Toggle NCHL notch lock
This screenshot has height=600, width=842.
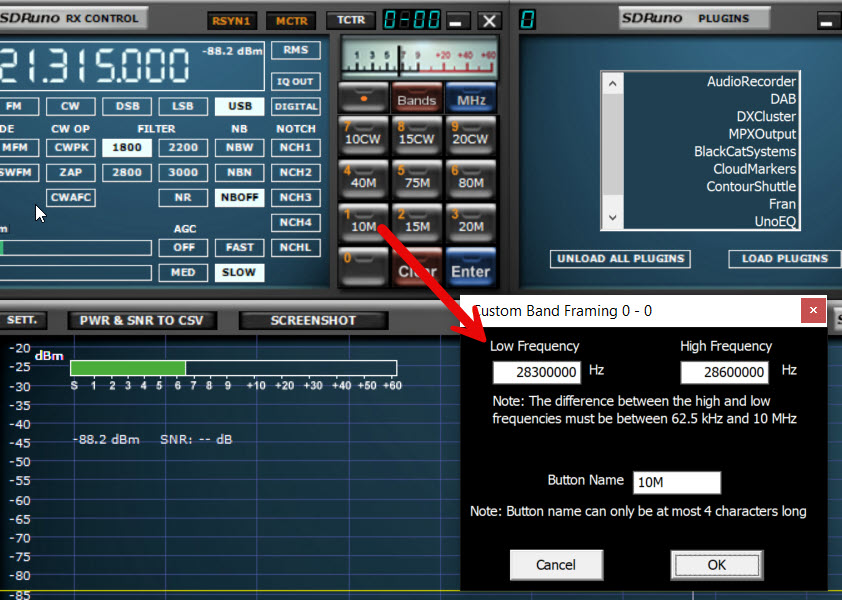pyautogui.click(x=296, y=248)
